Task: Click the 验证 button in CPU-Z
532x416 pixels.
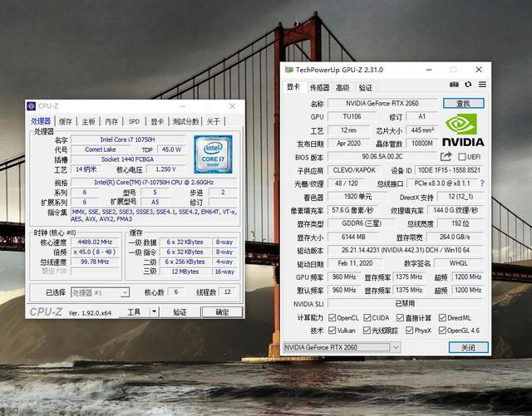Action: click(180, 312)
